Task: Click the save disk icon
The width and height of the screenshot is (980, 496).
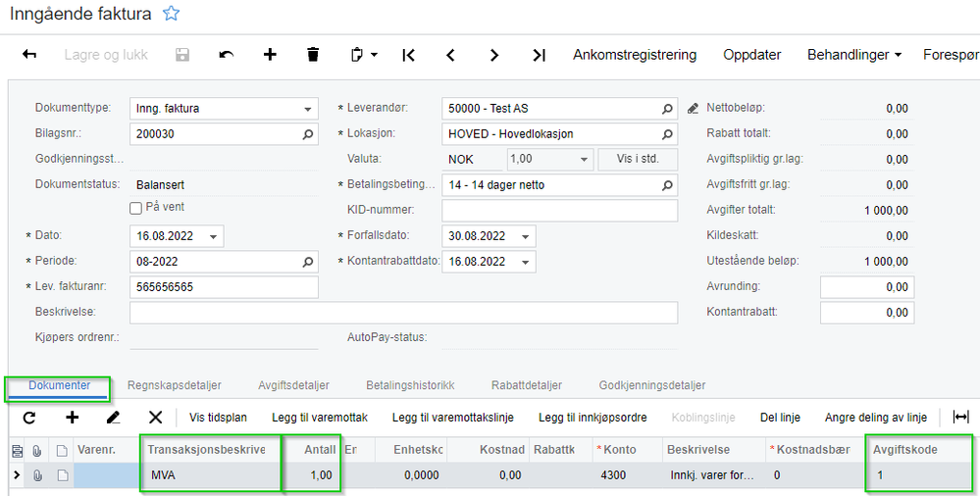Action: tap(182, 55)
